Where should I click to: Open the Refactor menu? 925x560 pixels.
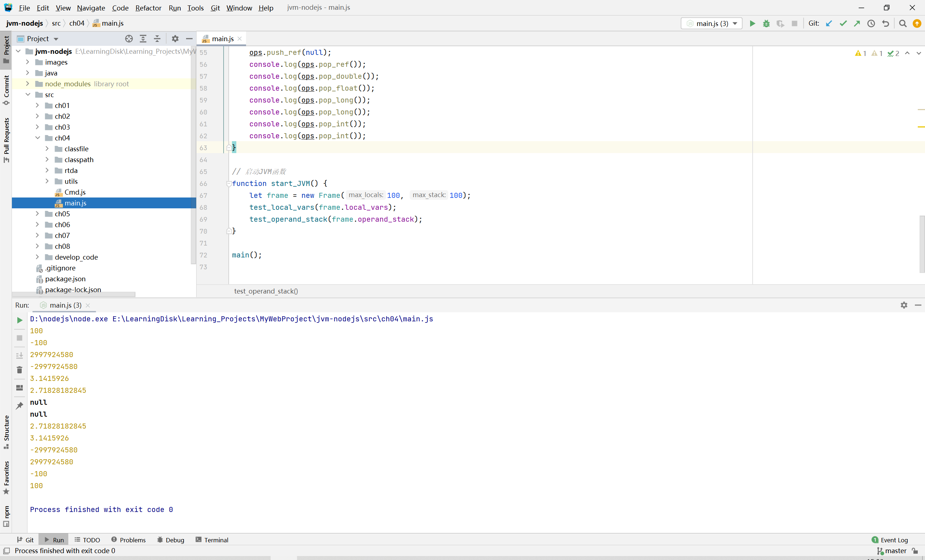pos(148,8)
